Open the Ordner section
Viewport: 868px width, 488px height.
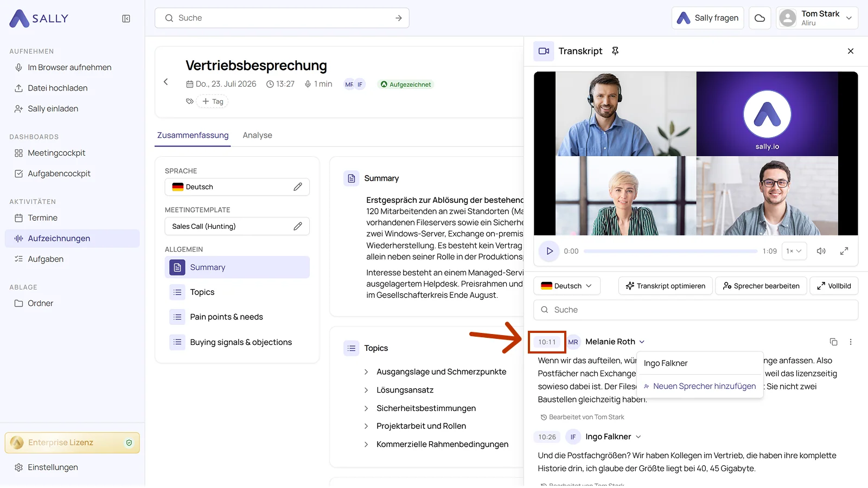pos(72,304)
